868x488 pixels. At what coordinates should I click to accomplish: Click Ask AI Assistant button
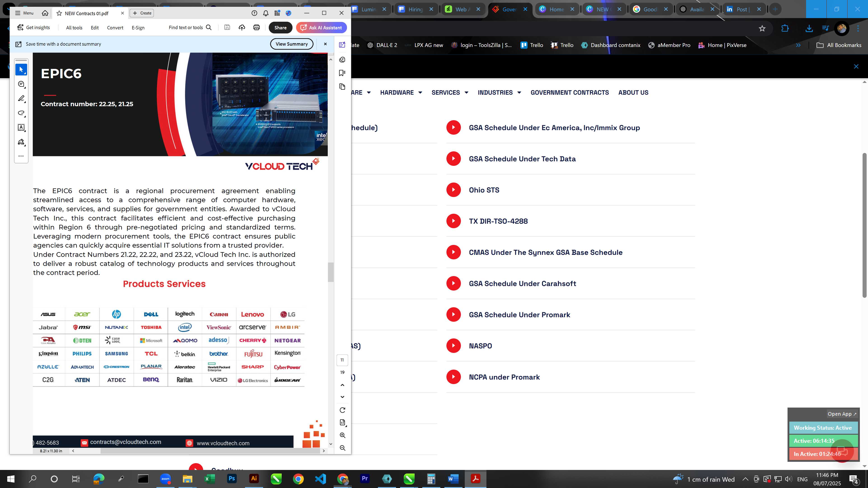[321, 28]
